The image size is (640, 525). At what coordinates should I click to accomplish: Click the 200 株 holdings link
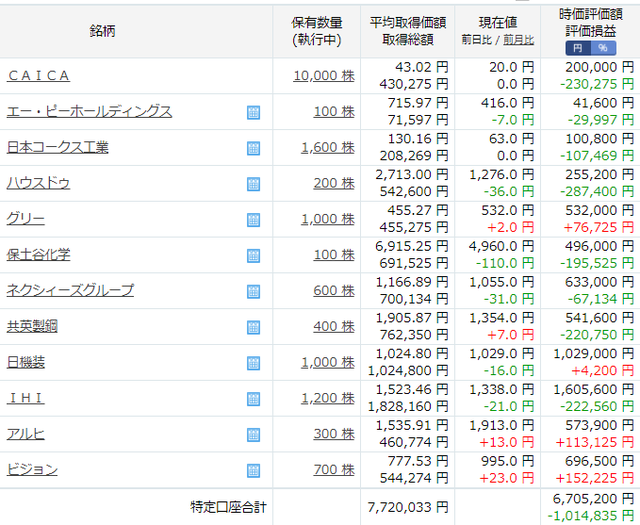click(x=334, y=183)
